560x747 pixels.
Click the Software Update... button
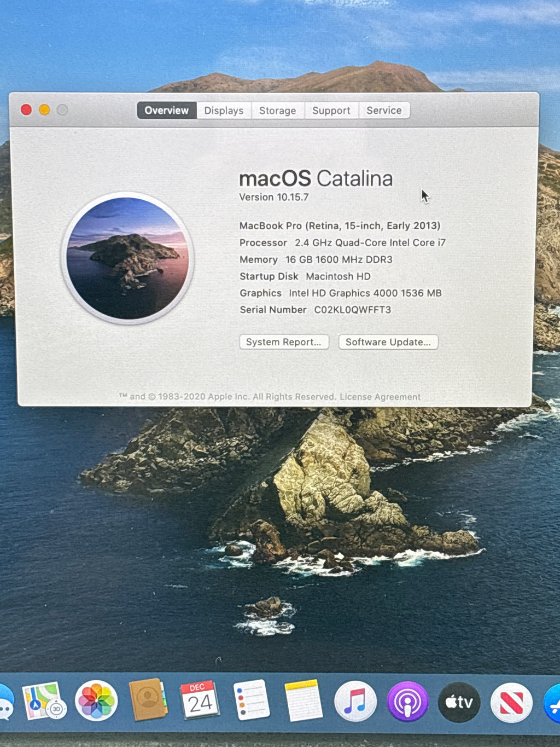tap(388, 342)
